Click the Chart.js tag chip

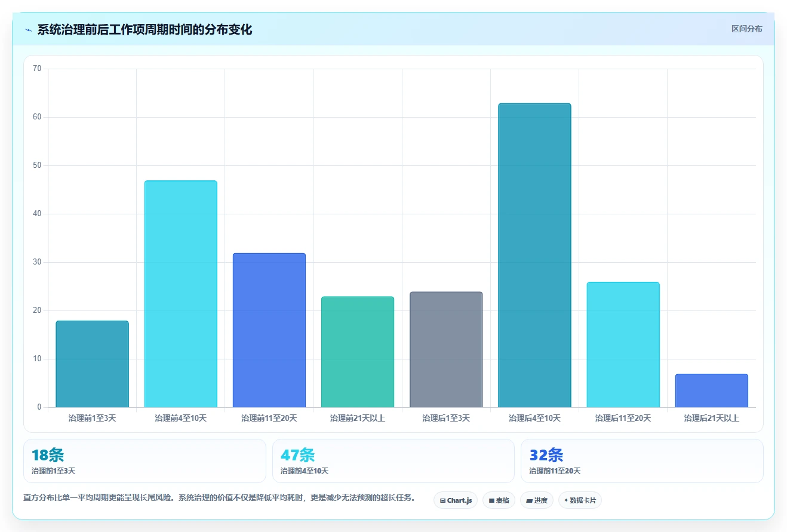coord(456,500)
